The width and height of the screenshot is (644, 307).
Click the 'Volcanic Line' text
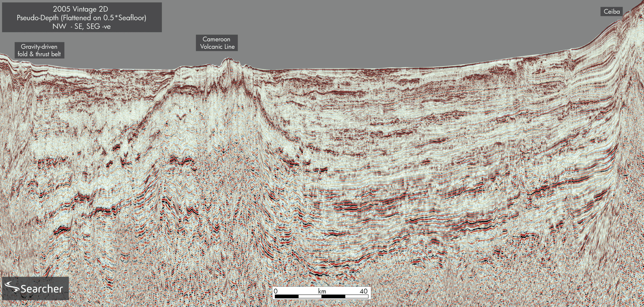217,47
